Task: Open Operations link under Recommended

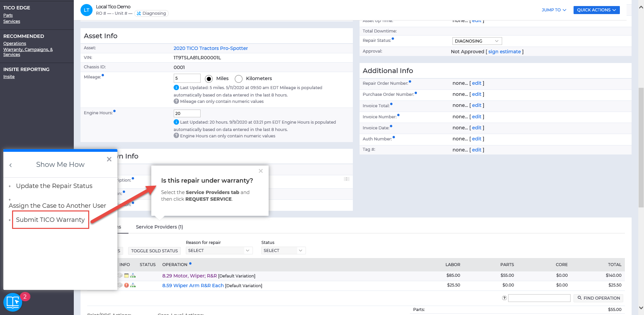Action: tap(15, 44)
